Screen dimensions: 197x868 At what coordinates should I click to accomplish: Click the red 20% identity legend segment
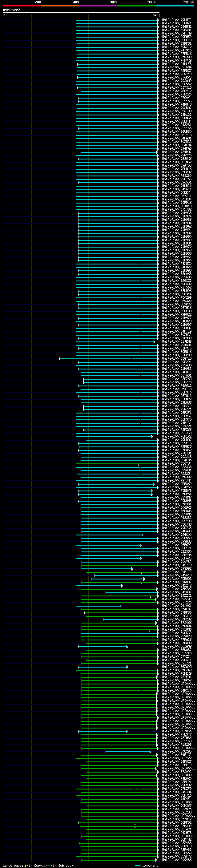[22, 6]
